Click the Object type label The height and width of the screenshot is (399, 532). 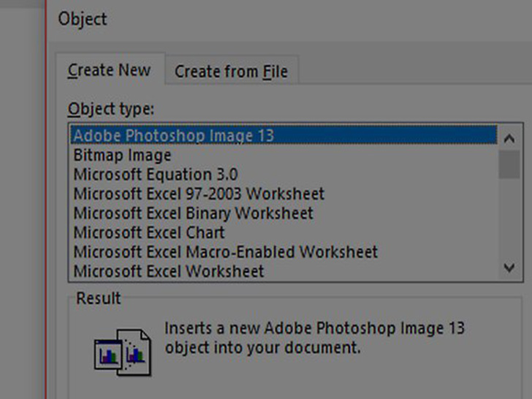click(111, 109)
